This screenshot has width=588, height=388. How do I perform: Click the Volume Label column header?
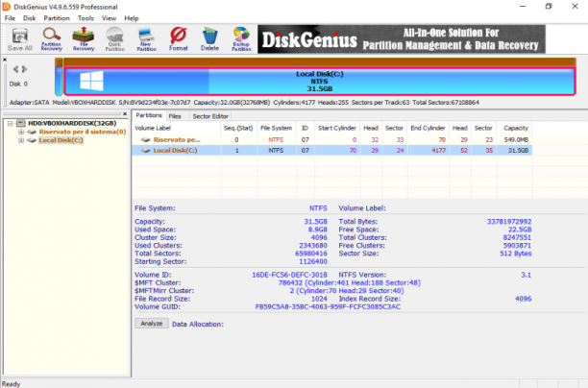[x=176, y=128]
